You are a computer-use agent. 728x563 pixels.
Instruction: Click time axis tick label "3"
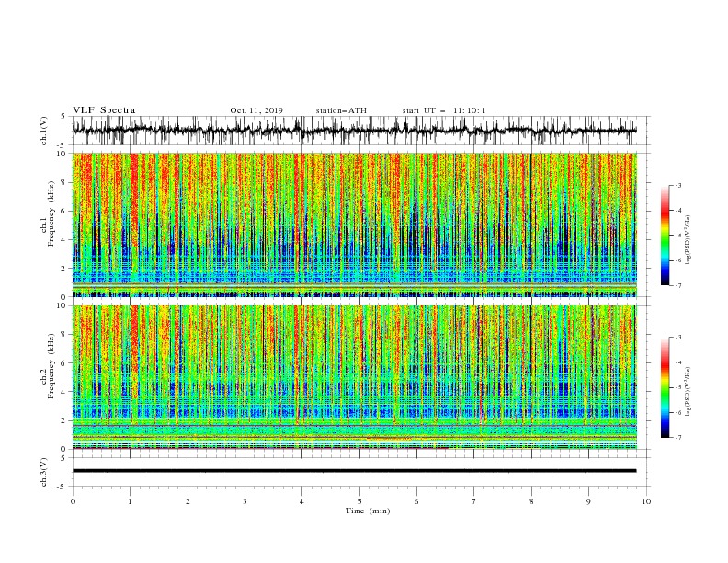click(x=245, y=501)
